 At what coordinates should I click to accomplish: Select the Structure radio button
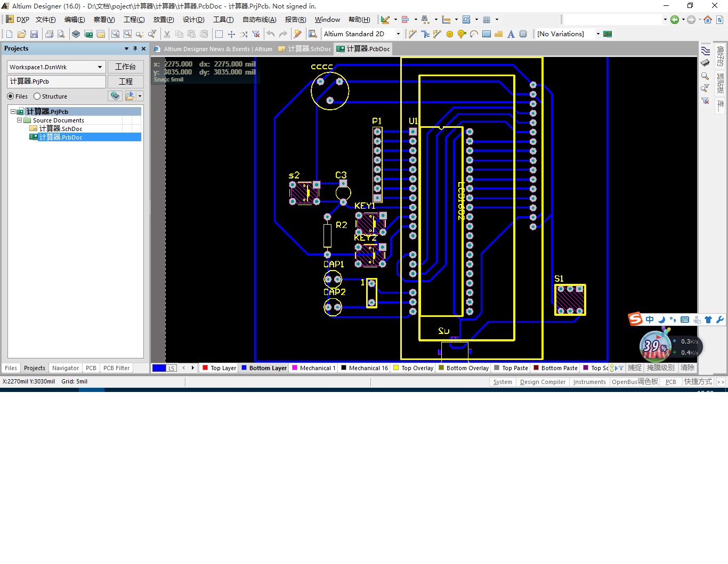37,96
